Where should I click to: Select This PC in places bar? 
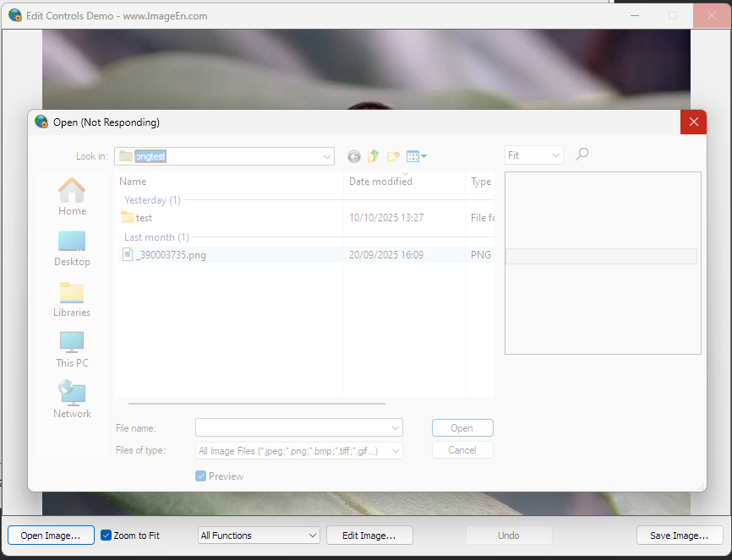pos(72,350)
